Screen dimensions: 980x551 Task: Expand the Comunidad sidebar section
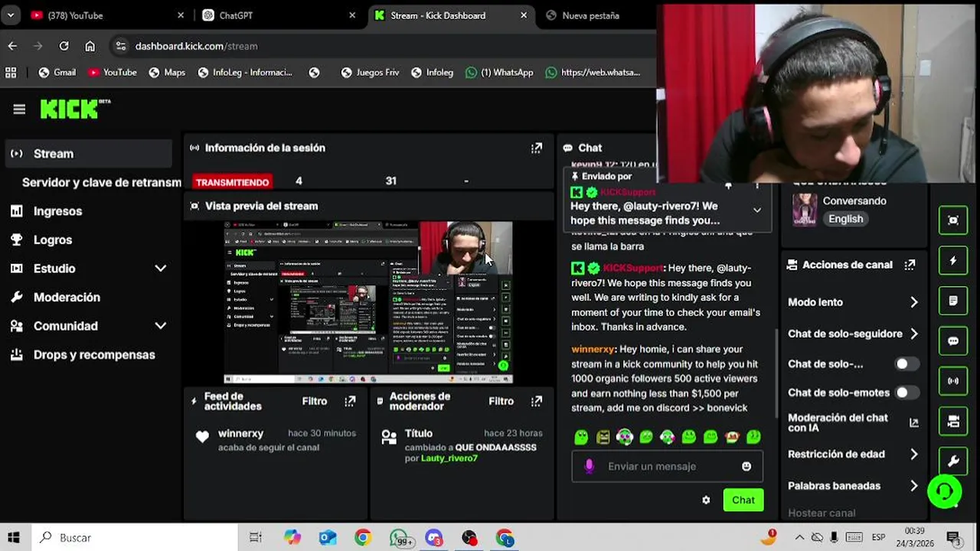coord(160,326)
